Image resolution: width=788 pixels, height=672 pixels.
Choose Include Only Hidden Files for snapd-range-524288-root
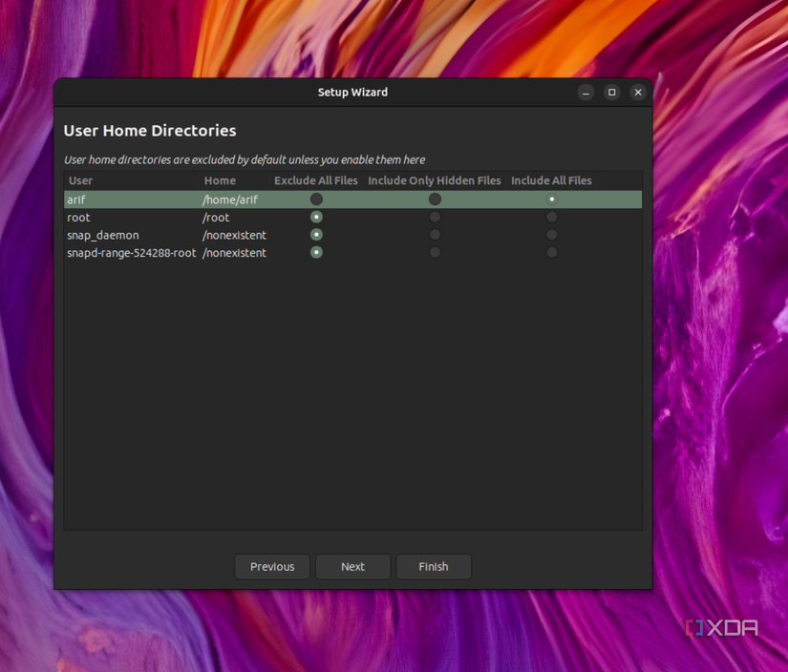(x=435, y=252)
